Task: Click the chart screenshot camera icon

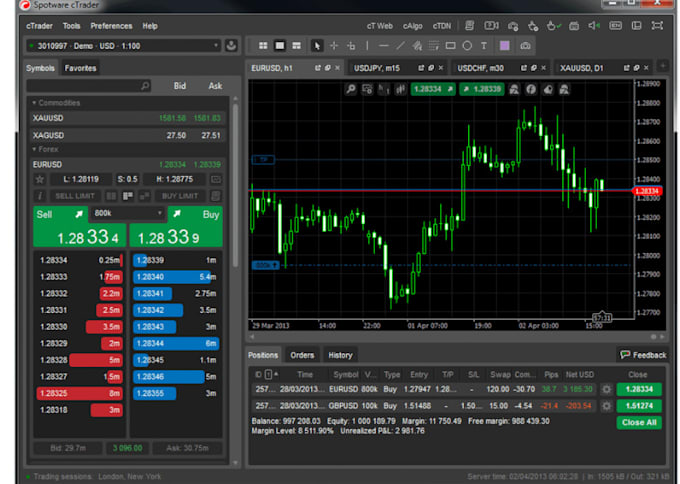Action: pos(525,45)
